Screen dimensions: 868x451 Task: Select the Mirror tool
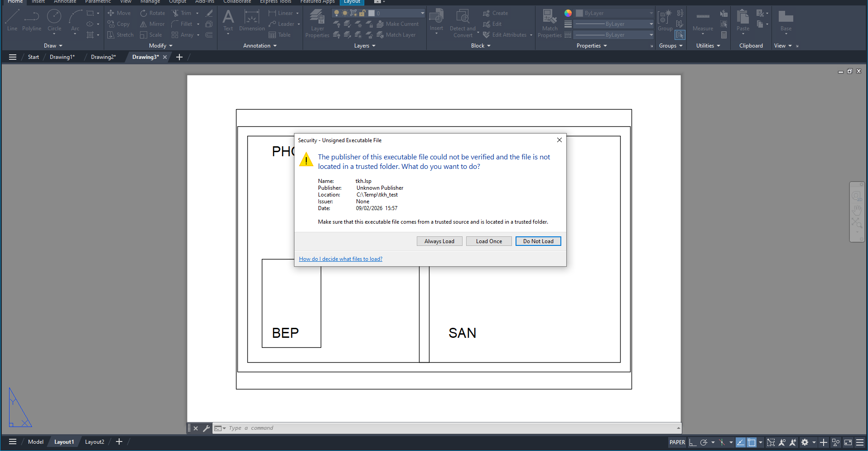click(152, 24)
